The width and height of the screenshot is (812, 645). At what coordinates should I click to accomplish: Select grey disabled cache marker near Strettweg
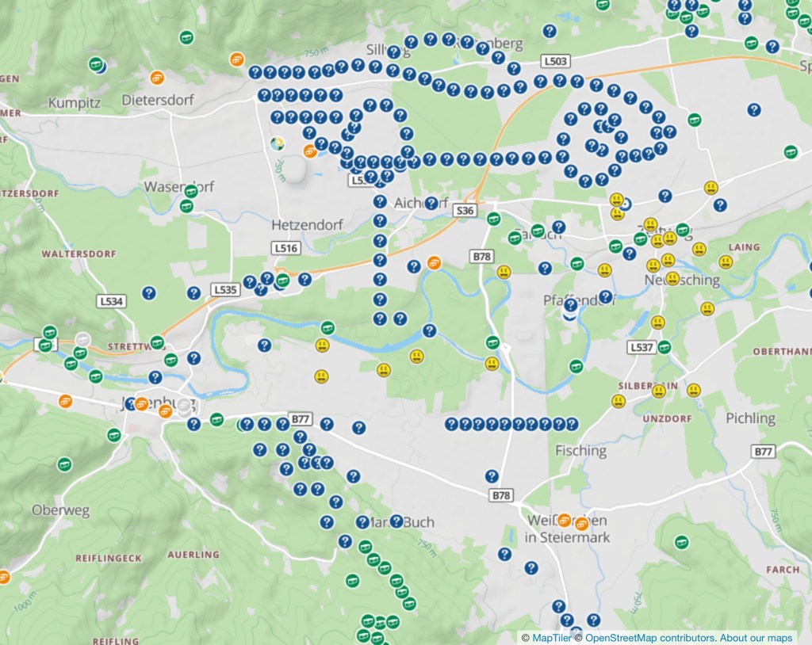tap(82, 340)
